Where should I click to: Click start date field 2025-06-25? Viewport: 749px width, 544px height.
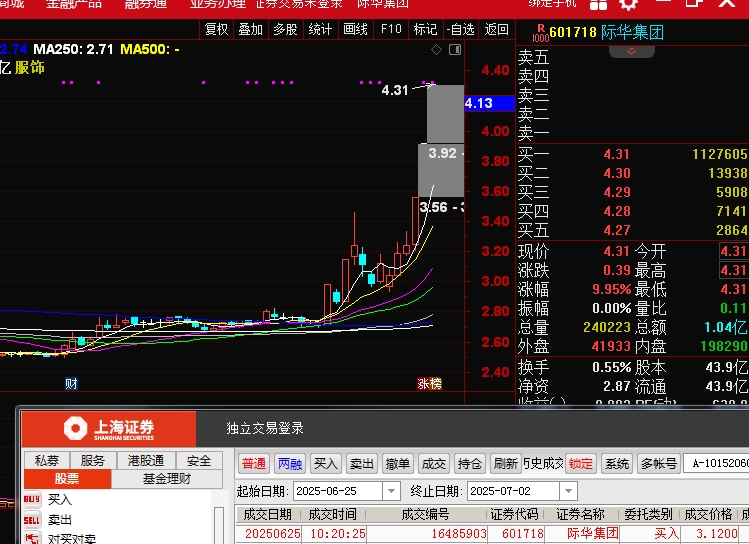tap(338, 491)
